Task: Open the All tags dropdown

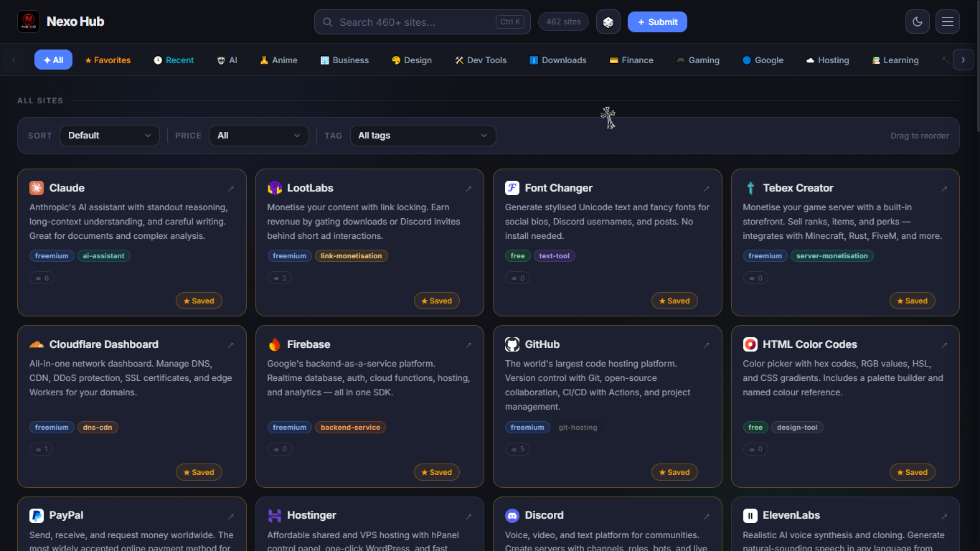Action: point(423,136)
